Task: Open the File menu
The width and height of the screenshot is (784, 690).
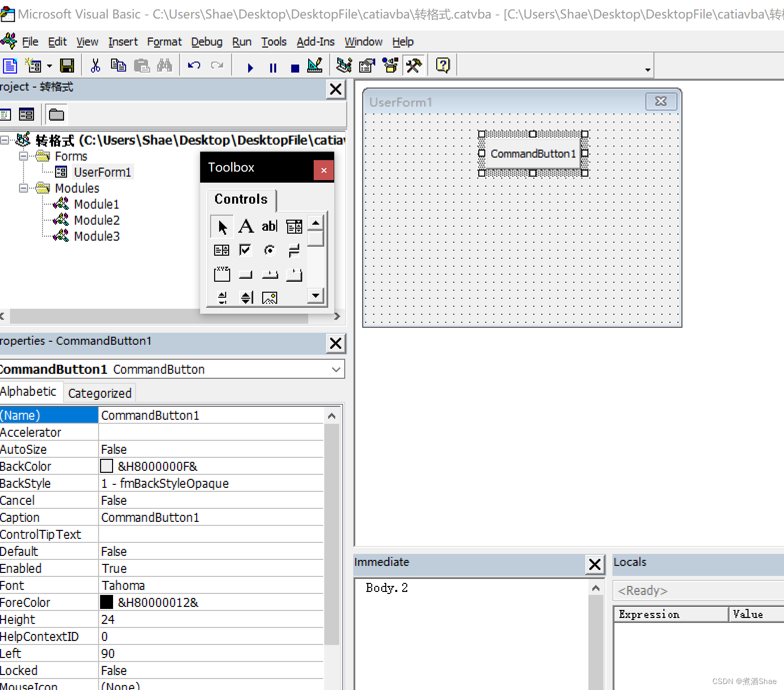Action: coord(30,42)
